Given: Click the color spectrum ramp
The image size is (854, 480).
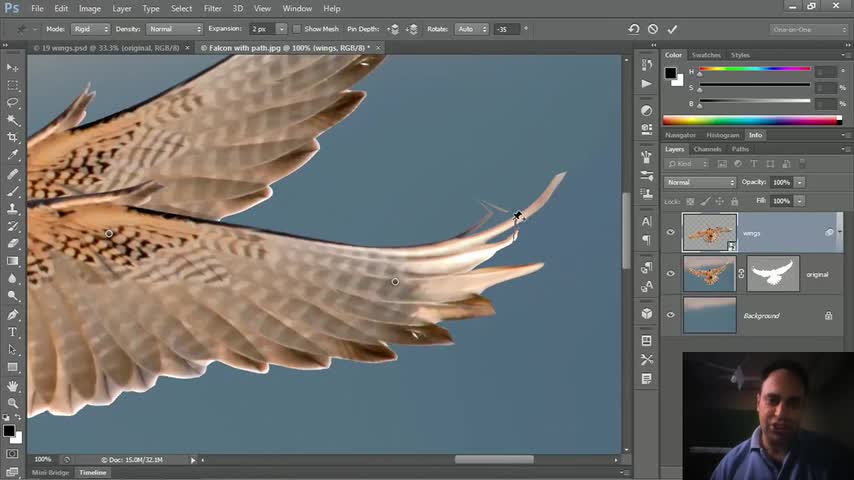Looking at the screenshot, I should click(x=752, y=120).
